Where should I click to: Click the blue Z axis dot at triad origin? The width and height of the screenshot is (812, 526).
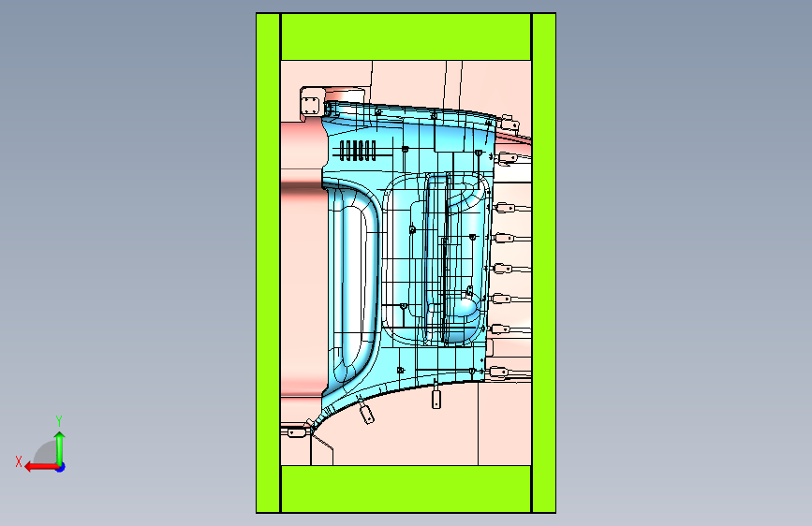pyautogui.click(x=61, y=467)
